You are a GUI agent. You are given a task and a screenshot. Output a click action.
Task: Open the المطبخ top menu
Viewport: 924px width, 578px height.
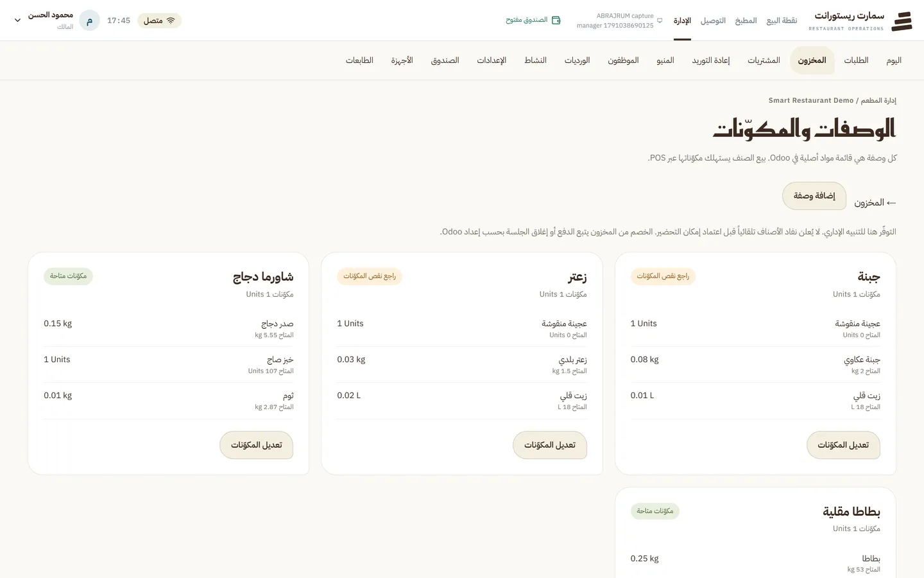click(746, 21)
